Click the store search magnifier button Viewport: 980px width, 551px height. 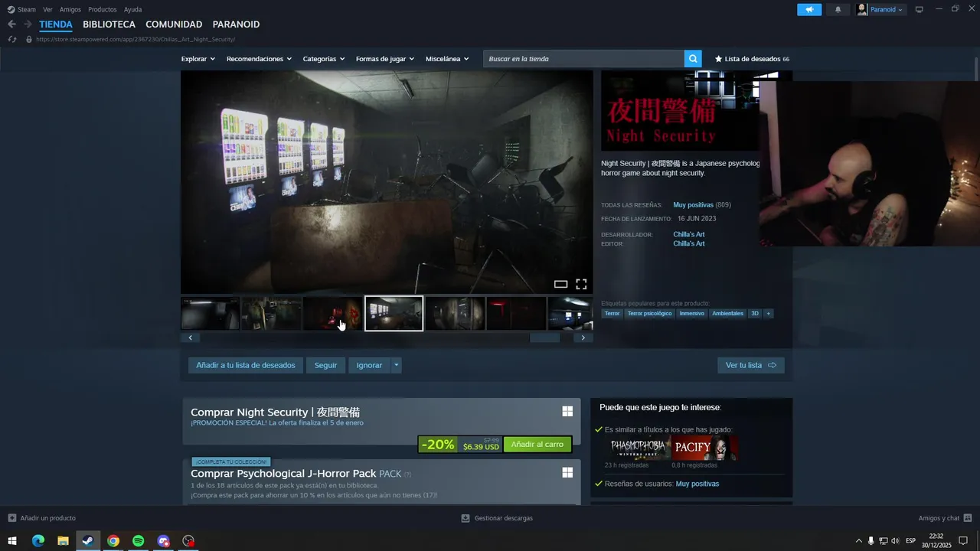(x=693, y=59)
